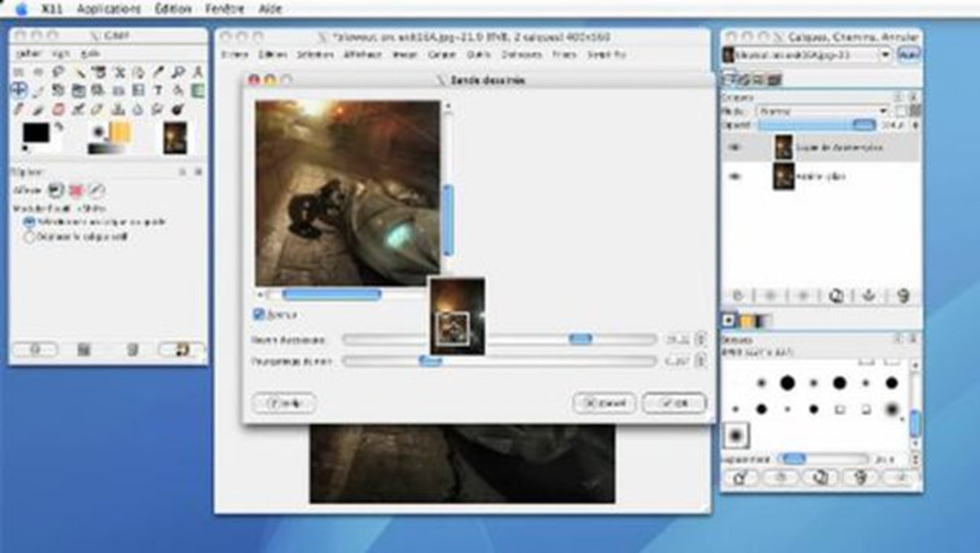Open the Filtres menu in image window

(x=564, y=54)
